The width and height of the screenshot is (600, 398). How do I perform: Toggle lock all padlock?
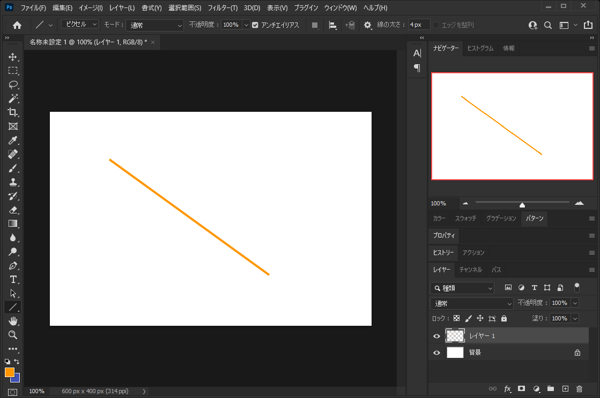pyautogui.click(x=504, y=318)
